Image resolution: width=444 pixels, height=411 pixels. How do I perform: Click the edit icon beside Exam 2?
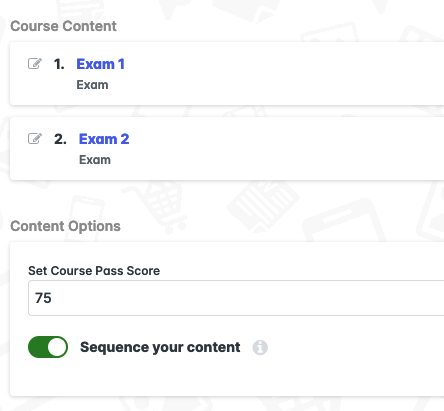click(x=35, y=138)
